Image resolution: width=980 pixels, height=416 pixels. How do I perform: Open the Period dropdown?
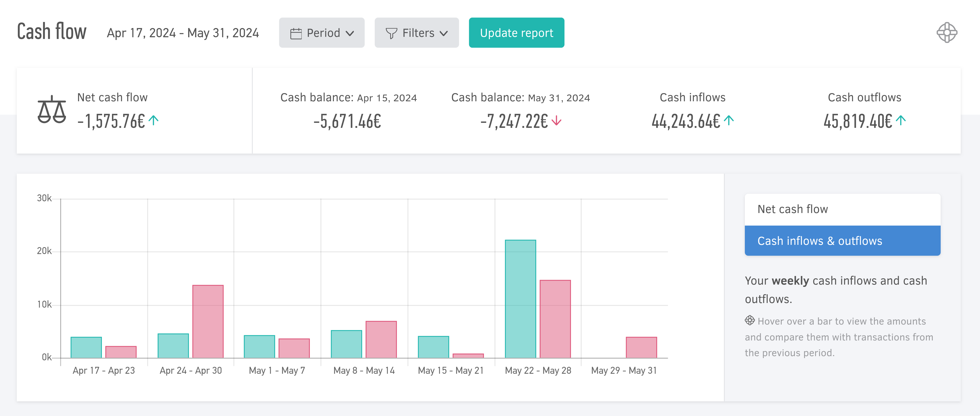(321, 33)
